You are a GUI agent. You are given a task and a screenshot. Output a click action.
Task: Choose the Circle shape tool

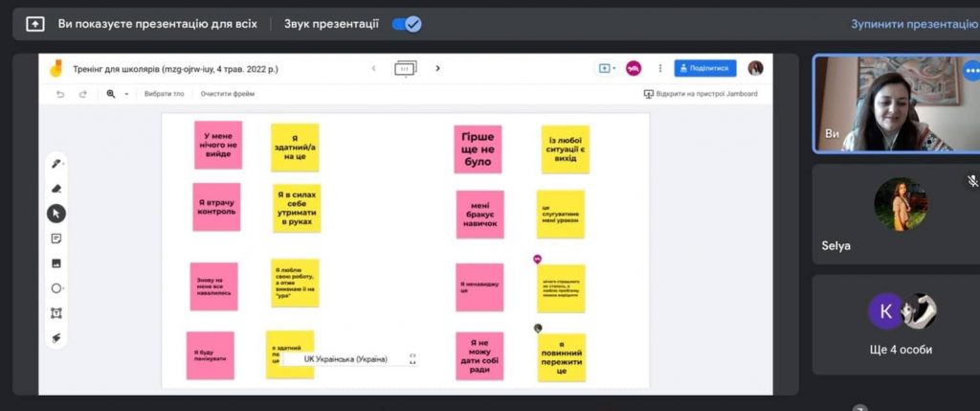tap(56, 288)
